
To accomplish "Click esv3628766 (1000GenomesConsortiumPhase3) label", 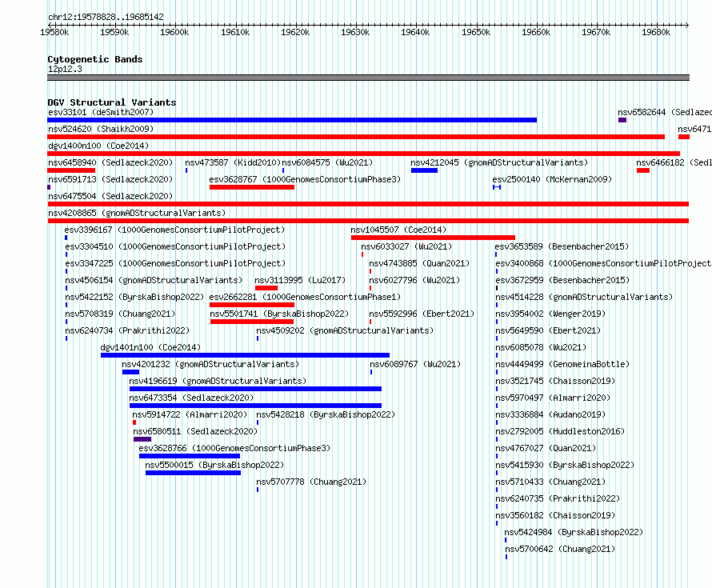I will [234, 448].
